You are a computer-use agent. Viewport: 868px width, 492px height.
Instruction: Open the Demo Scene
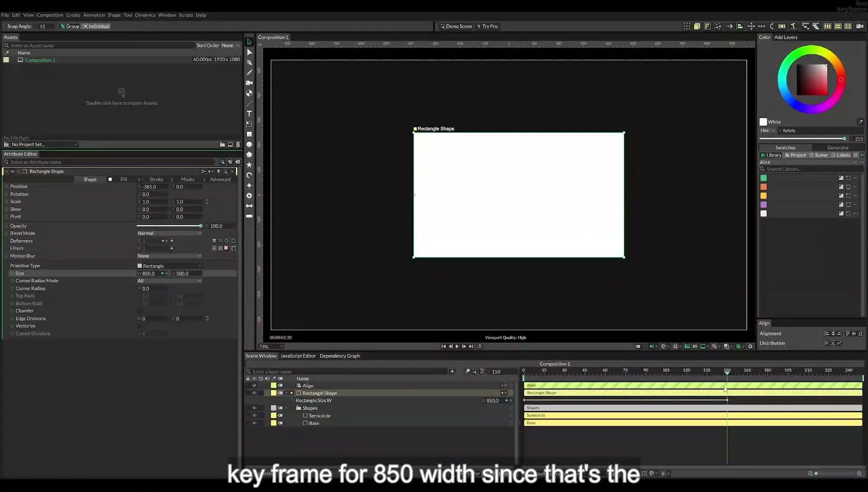[x=456, y=26]
